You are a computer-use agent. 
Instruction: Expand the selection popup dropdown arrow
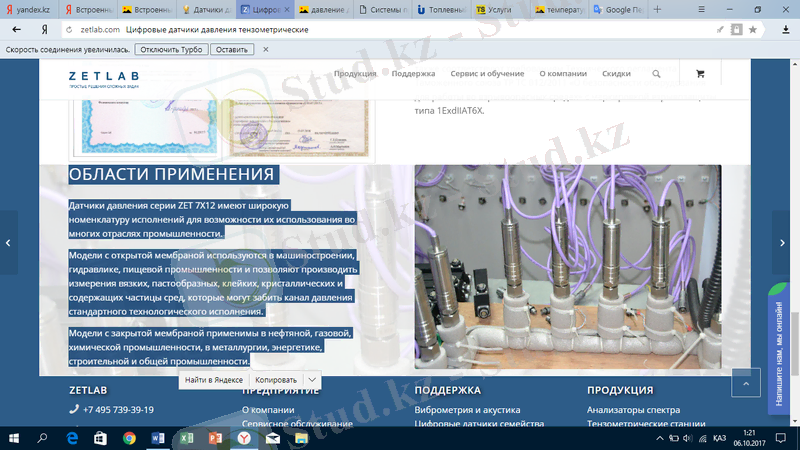point(312,380)
